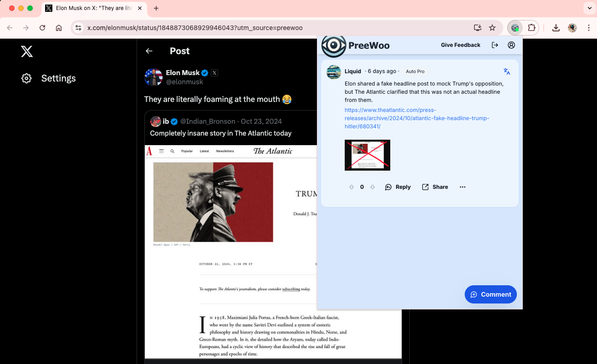Bookmark this page with the star icon
Image resolution: width=597 pixels, height=364 pixels.
click(492, 28)
